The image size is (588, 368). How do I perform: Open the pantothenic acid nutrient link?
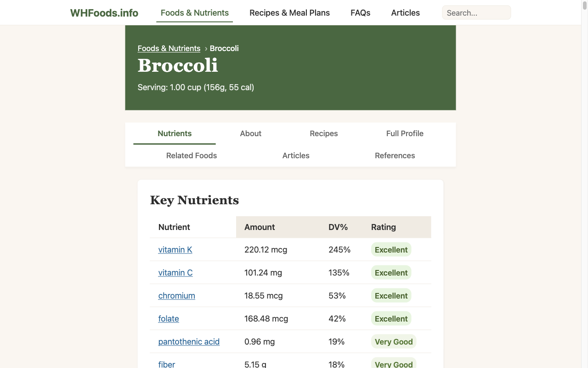point(189,341)
